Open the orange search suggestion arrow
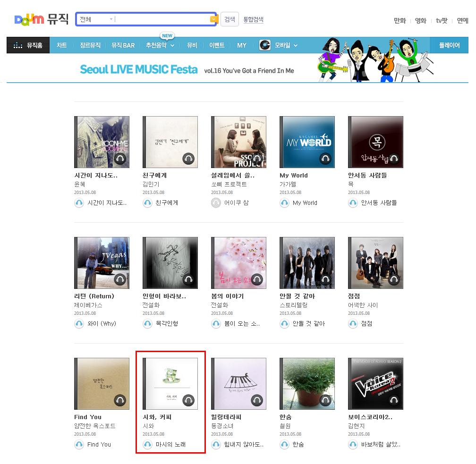Image resolution: width=476 pixels, height=464 pixels. pyautogui.click(x=214, y=19)
